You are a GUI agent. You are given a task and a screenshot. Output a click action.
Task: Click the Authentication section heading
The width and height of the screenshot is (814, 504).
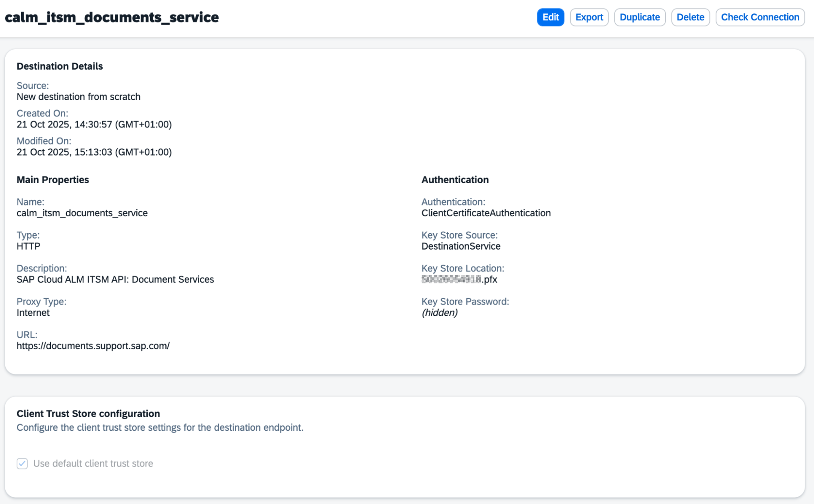tap(454, 180)
